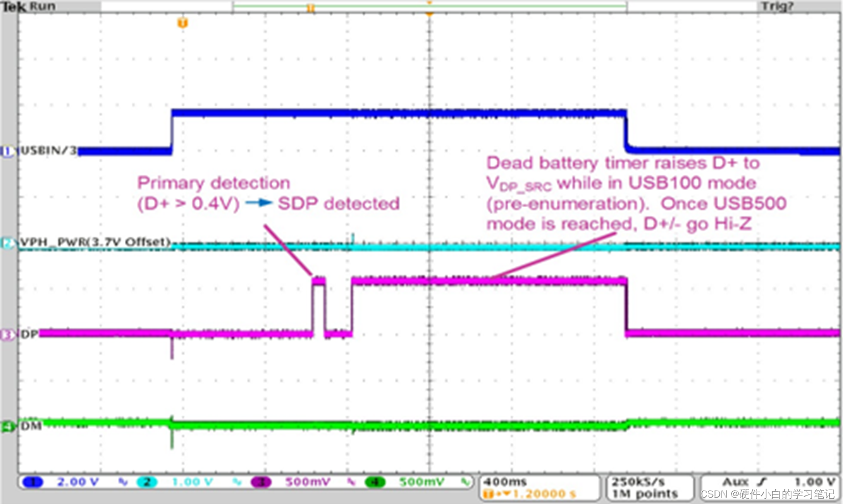Select the cyan channel 2 badge in readout bar
The width and height of the screenshot is (843, 504).
[147, 482]
